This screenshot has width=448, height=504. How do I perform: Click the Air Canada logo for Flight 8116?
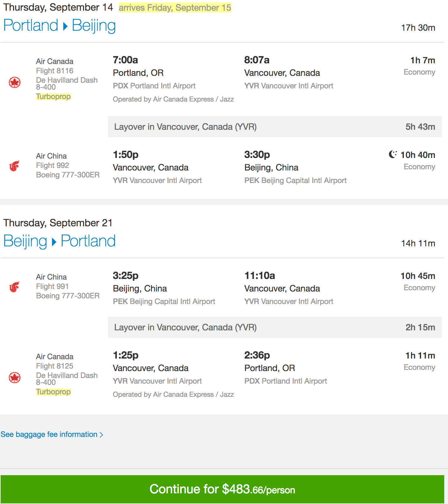[x=14, y=82]
